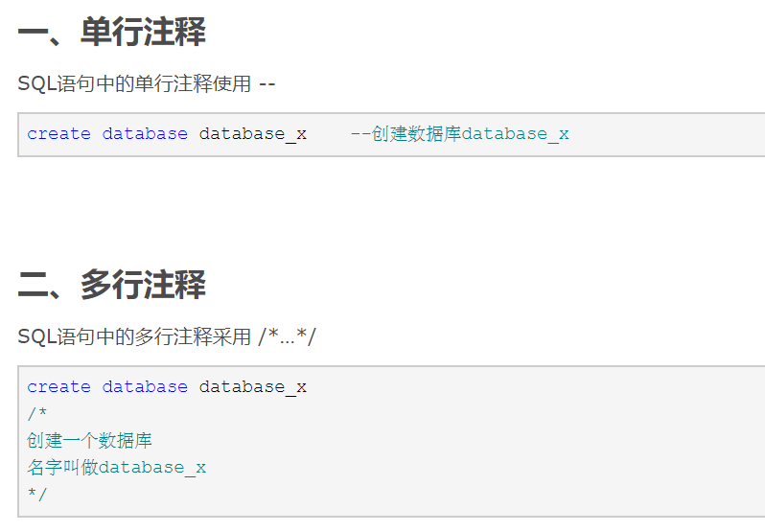Click the heading 二、多行注释

coord(112,285)
